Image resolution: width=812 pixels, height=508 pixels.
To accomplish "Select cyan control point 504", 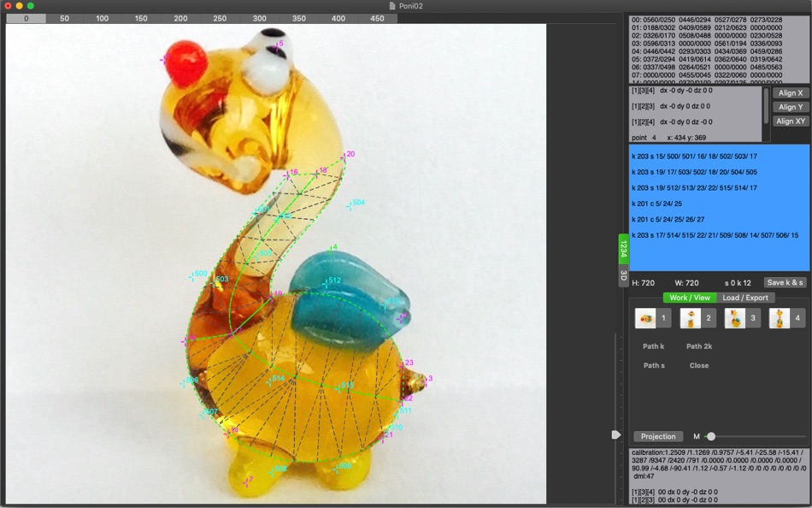I will (350, 204).
